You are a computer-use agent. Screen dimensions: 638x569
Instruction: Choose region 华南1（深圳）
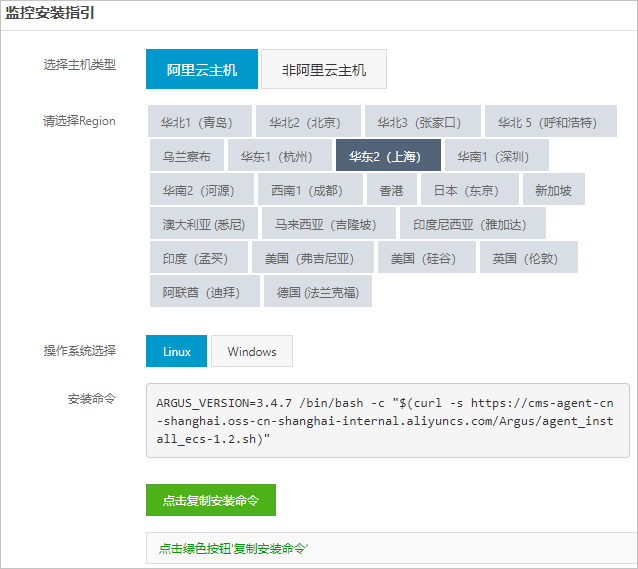click(497, 155)
